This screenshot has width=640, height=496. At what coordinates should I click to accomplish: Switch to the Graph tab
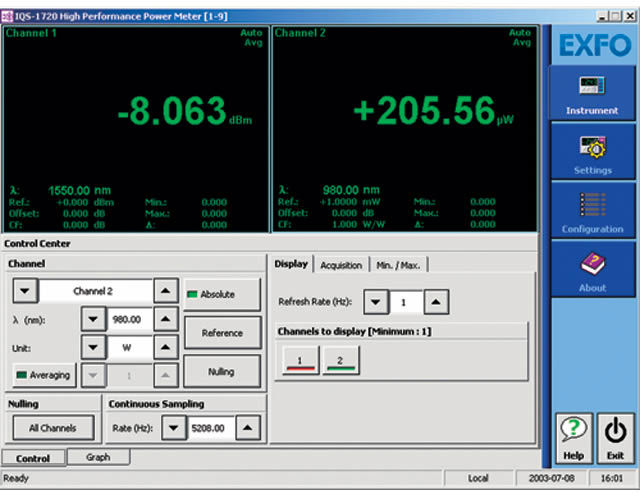coord(98,457)
